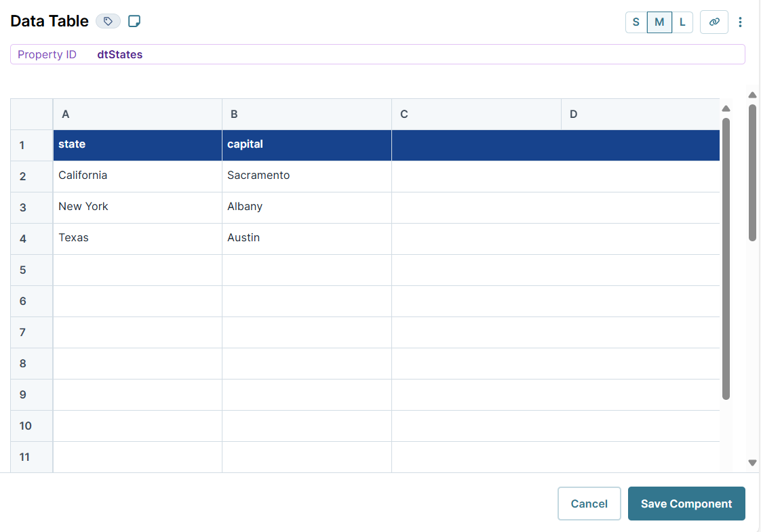
Task: Select row header 4
Action: tap(32, 239)
